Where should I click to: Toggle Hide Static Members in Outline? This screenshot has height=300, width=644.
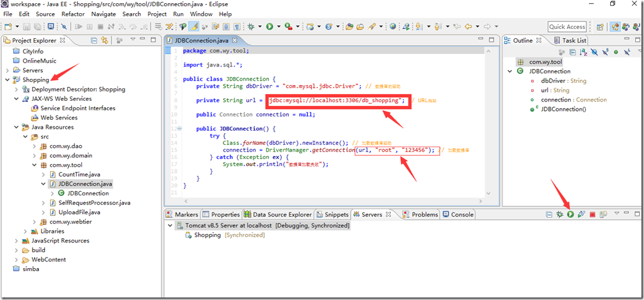[605, 52]
